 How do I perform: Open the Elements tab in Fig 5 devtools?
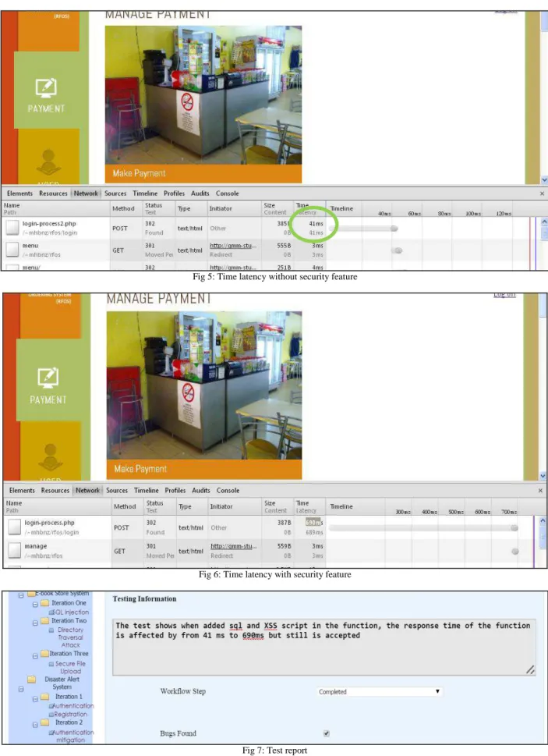(19, 193)
